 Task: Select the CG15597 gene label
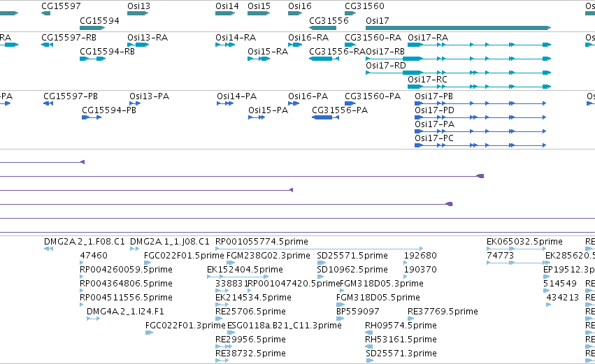[61, 6]
